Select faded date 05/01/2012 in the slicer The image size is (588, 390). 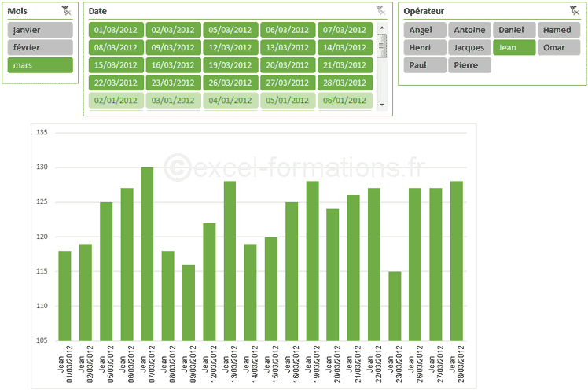pyautogui.click(x=288, y=101)
